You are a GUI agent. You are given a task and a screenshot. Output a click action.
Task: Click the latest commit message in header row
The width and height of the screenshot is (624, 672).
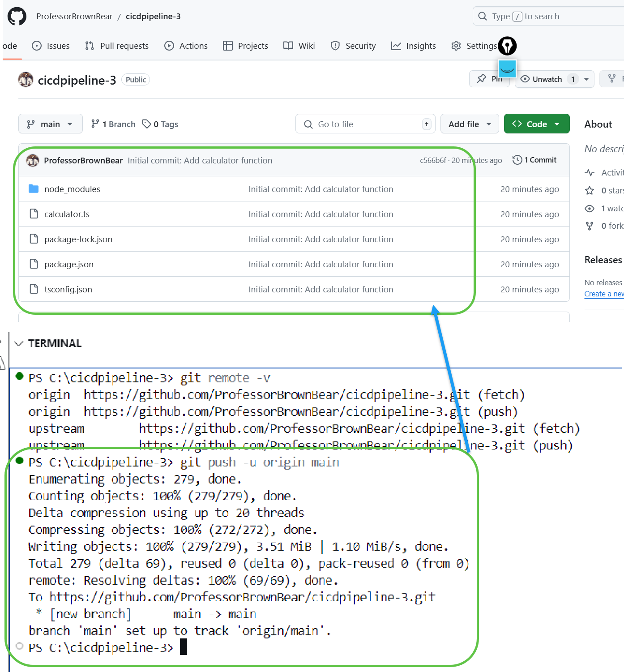(x=200, y=160)
